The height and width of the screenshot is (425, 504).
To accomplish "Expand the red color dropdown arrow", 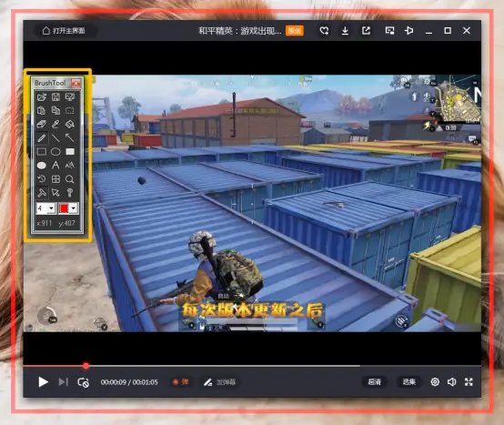I will tap(74, 208).
